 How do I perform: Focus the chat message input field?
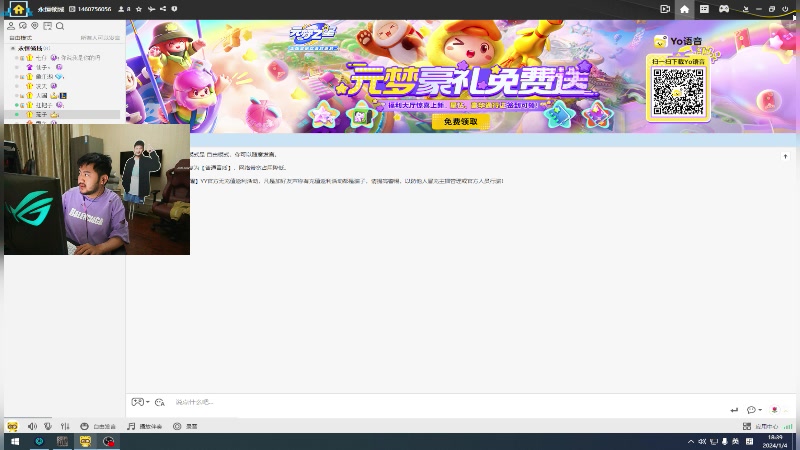[x=449, y=402]
